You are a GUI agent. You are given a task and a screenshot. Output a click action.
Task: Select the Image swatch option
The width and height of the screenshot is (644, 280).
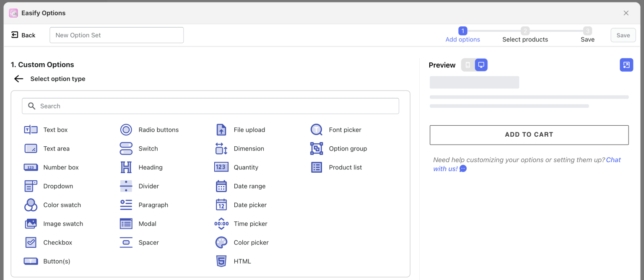coord(63,224)
